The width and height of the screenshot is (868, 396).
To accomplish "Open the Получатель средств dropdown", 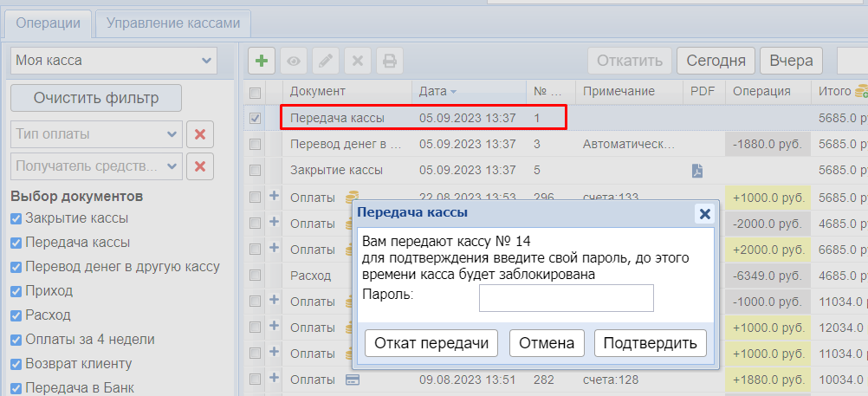I will point(96,166).
